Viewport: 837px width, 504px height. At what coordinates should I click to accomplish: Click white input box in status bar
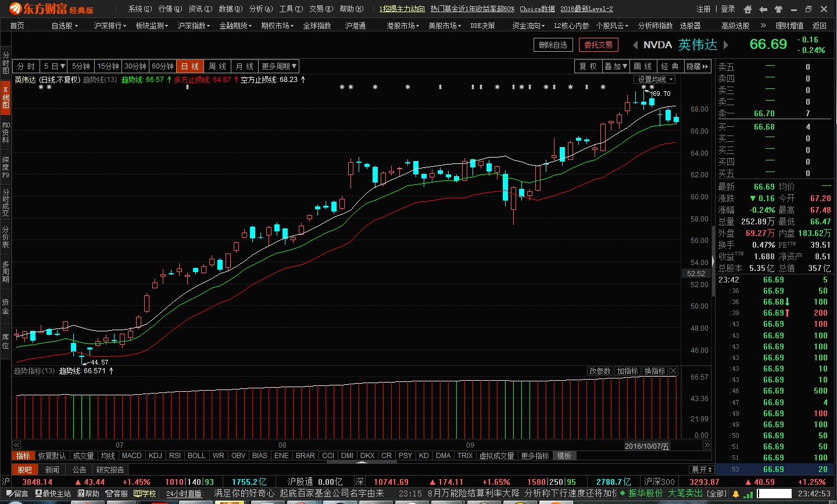(x=775, y=494)
